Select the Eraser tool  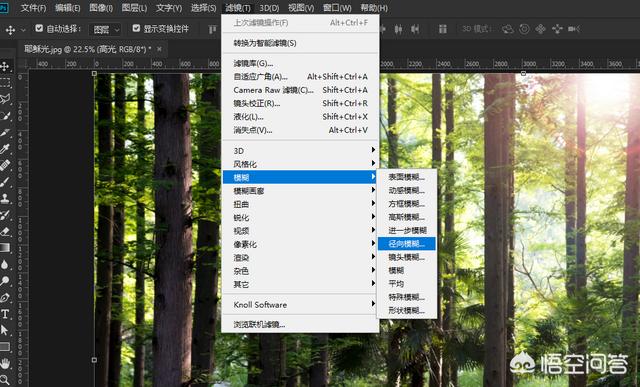tap(5, 231)
